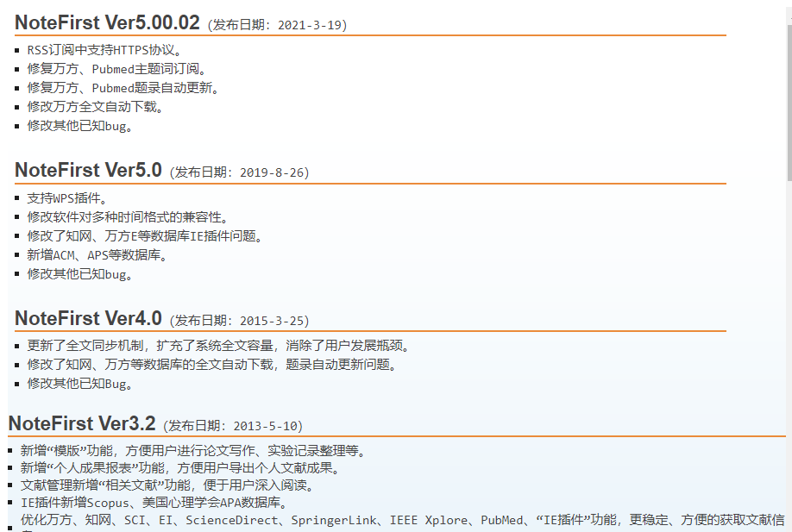Click the line 新增“模版”功能
This screenshot has width=792, height=532.
pos(193,451)
